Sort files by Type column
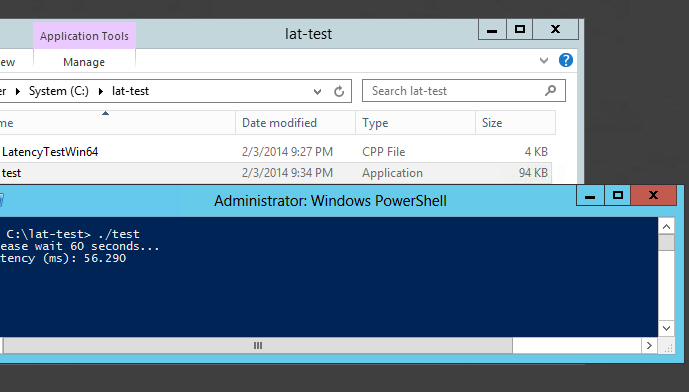Image resolution: width=689 pixels, height=392 pixels. tap(416, 123)
